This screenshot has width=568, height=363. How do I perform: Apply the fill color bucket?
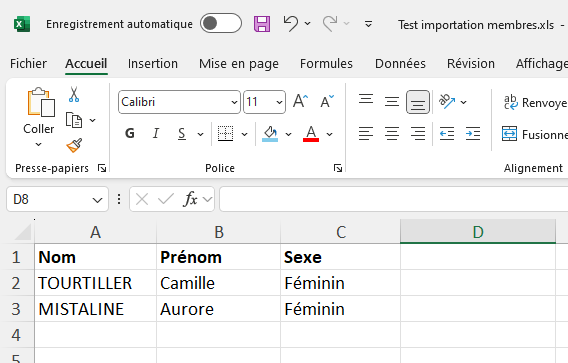(270, 134)
